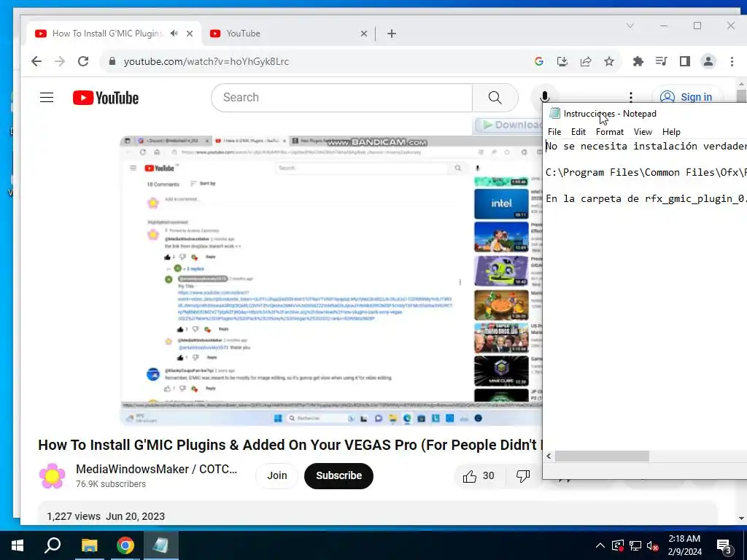Dislike the video with thumbs down
747x560 pixels.
tap(522, 475)
